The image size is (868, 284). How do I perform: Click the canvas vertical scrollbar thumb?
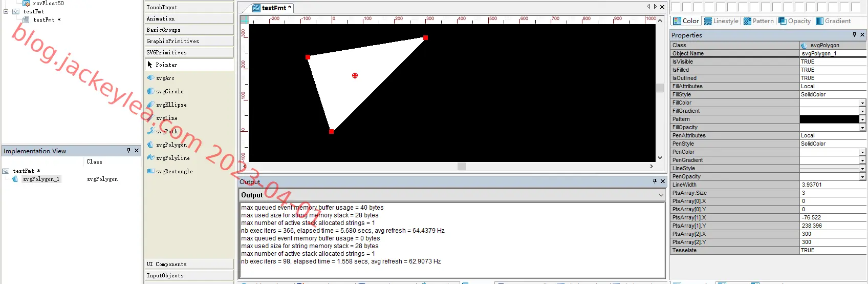[660, 88]
